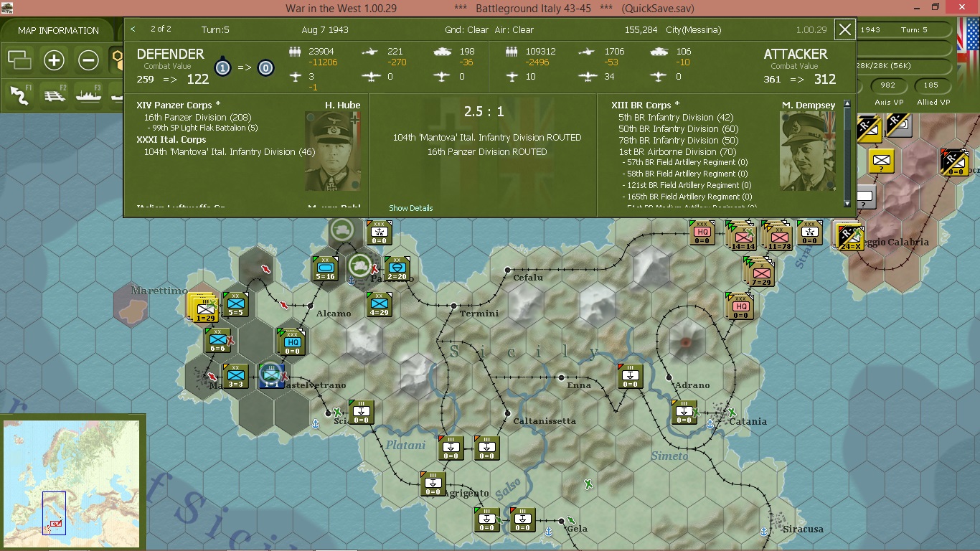
Task: Select 78th BR Infantry Division (50)
Action: click(679, 140)
